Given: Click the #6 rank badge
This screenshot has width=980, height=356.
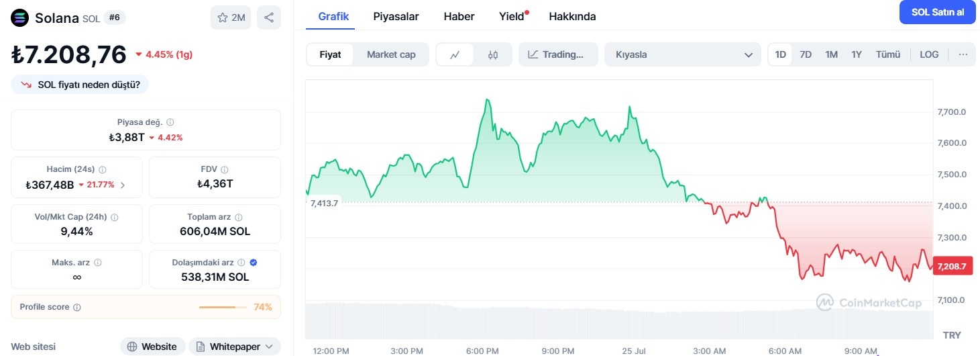Looking at the screenshot, I should point(114,18).
